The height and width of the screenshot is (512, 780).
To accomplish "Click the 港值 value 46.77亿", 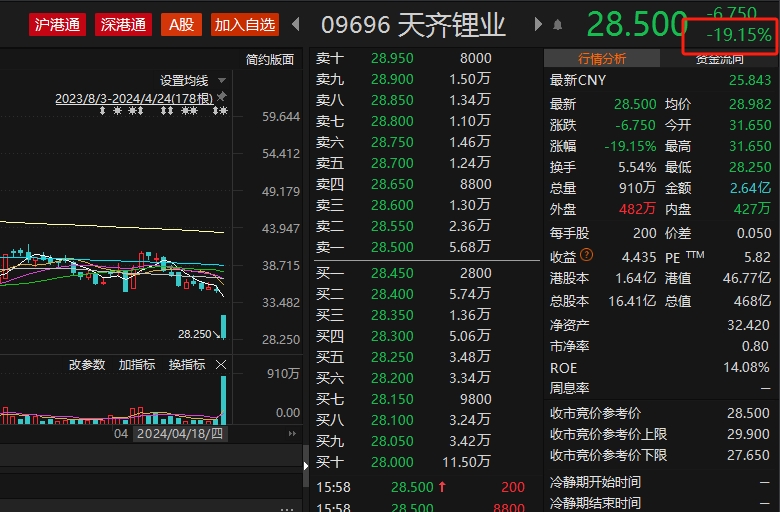I will pyautogui.click(x=747, y=278).
